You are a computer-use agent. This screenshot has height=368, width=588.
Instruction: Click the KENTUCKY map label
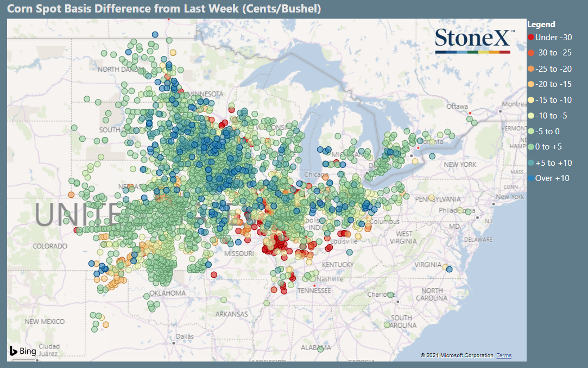tap(338, 265)
